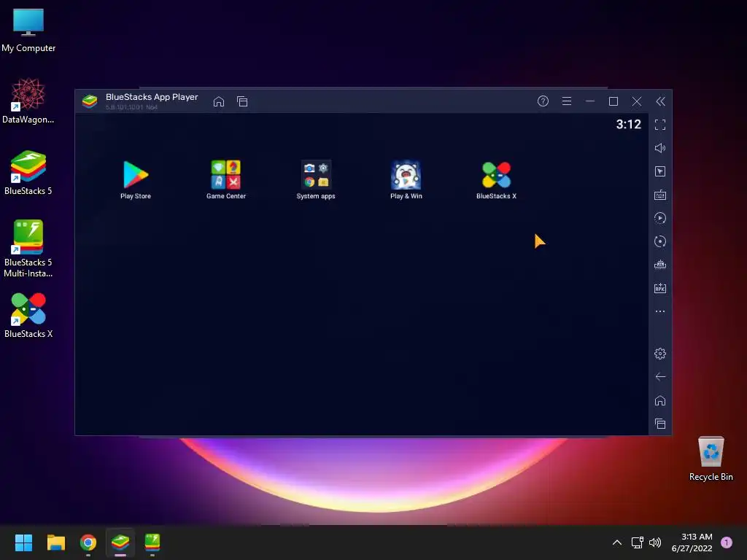Launch BlueStacks X from the home screen
Image resolution: width=747 pixels, height=560 pixels.
(x=496, y=179)
